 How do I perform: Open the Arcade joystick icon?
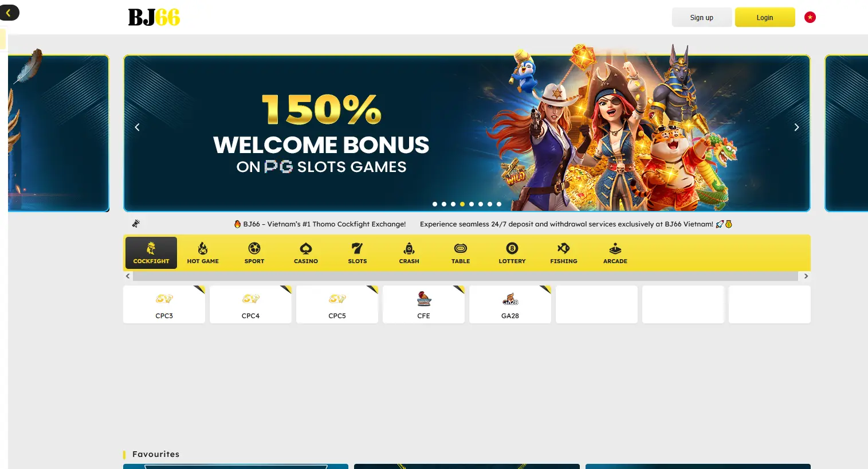pos(615,248)
